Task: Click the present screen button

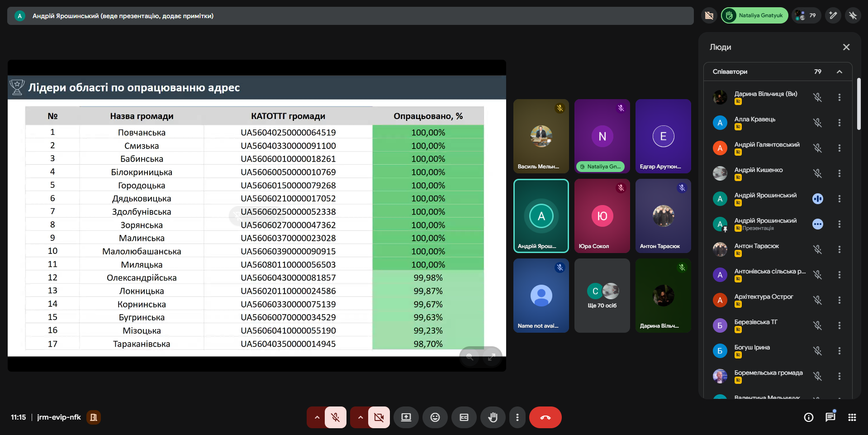Action: tap(406, 417)
